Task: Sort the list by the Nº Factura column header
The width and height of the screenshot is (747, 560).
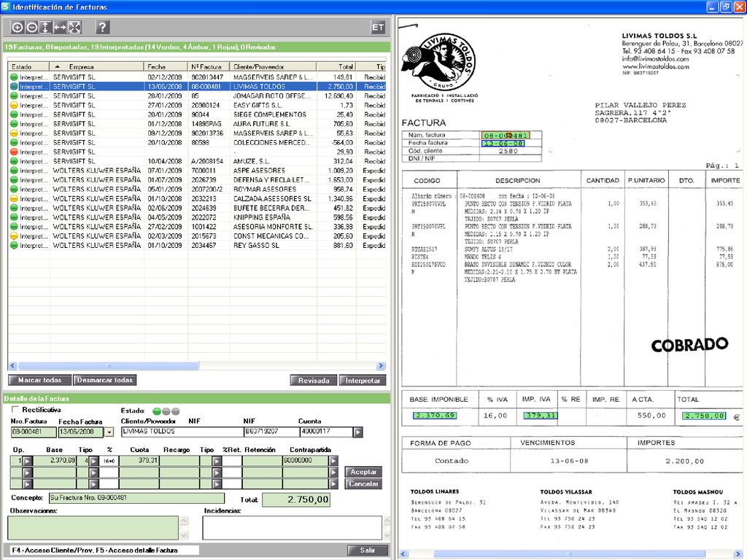Action: pyautogui.click(x=209, y=66)
